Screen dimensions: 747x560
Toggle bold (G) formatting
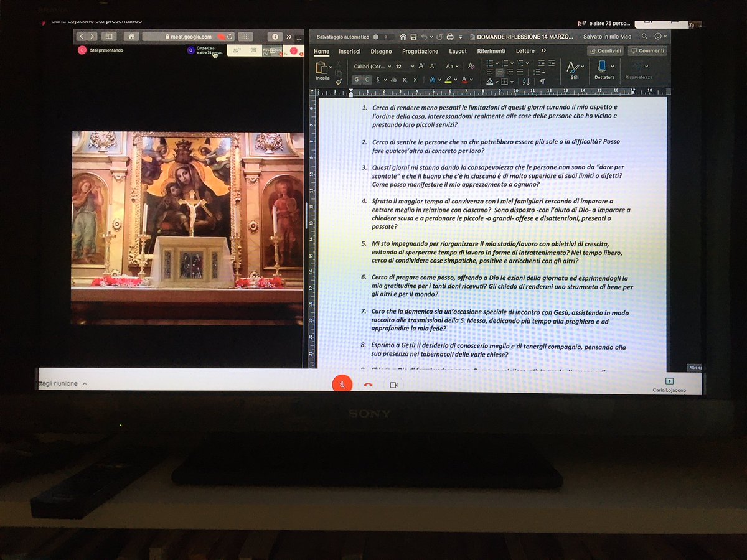[356, 80]
